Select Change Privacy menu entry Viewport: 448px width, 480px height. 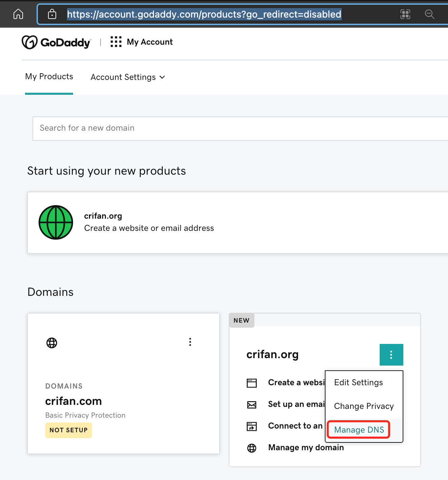(364, 406)
